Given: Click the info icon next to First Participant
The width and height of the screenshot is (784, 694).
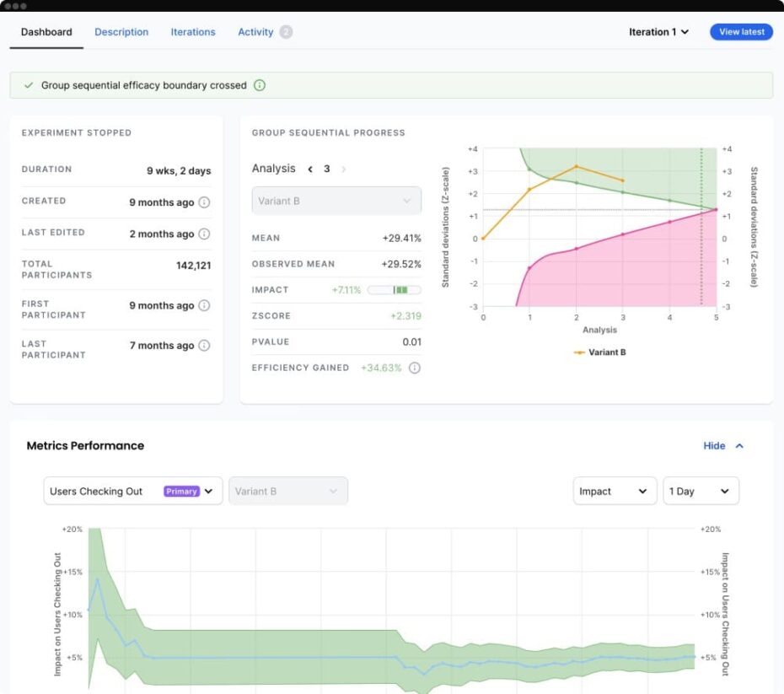Looking at the screenshot, I should (202, 305).
